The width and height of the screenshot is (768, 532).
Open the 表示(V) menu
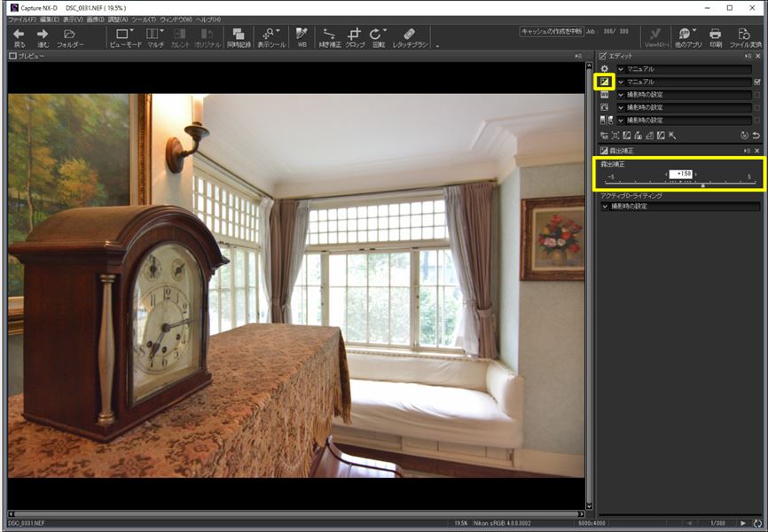tap(73, 20)
